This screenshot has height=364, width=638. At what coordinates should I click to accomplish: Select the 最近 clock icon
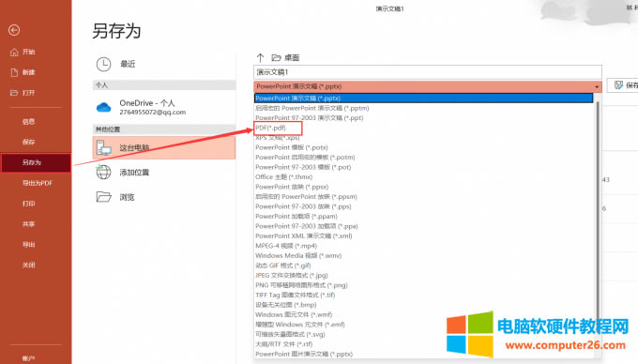coord(104,64)
